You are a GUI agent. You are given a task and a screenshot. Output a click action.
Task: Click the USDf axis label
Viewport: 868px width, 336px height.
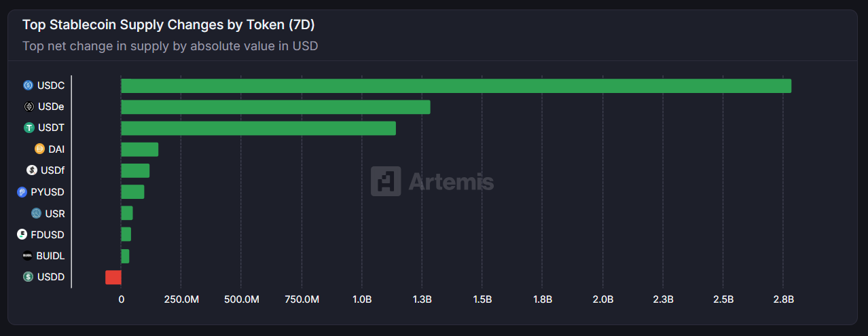tap(53, 170)
